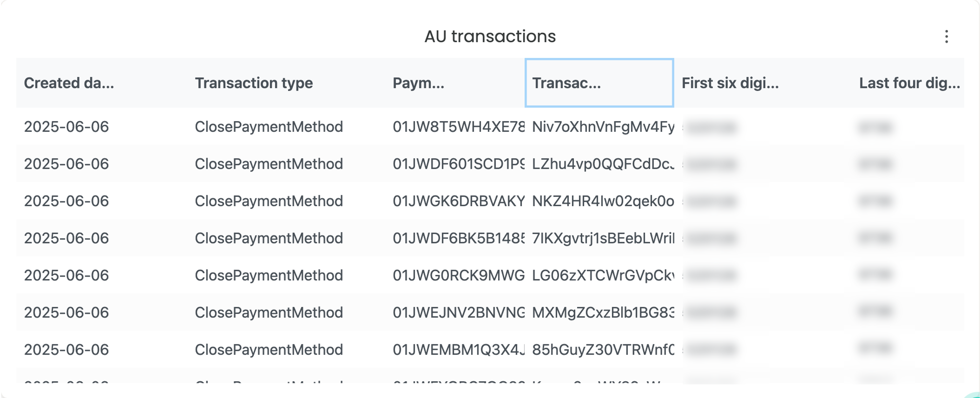Sort by Created date column header

69,83
